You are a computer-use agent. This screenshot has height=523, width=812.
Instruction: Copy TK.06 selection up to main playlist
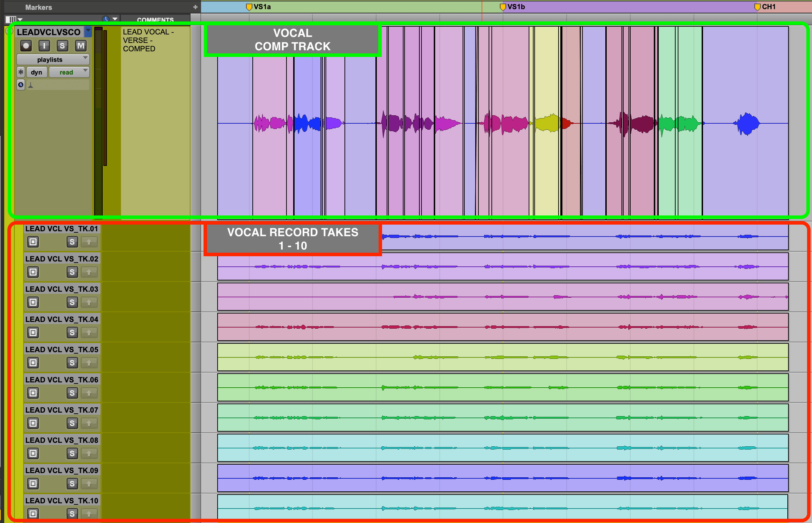(89, 393)
